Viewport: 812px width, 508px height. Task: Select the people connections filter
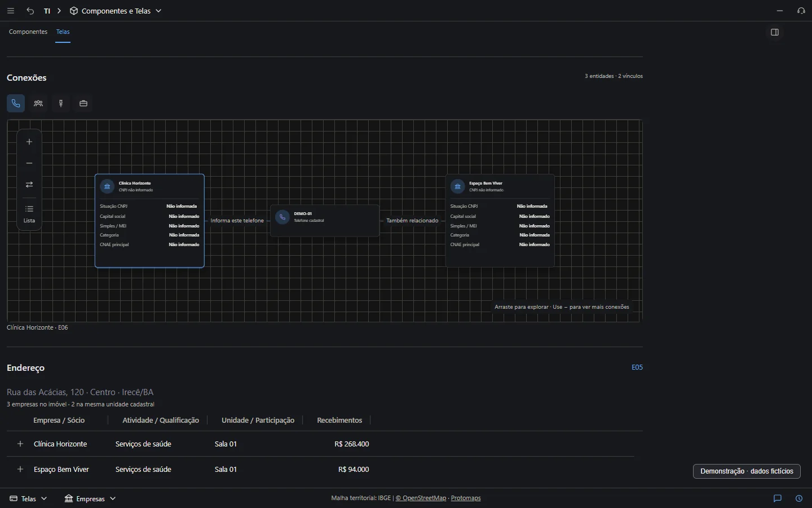point(38,103)
